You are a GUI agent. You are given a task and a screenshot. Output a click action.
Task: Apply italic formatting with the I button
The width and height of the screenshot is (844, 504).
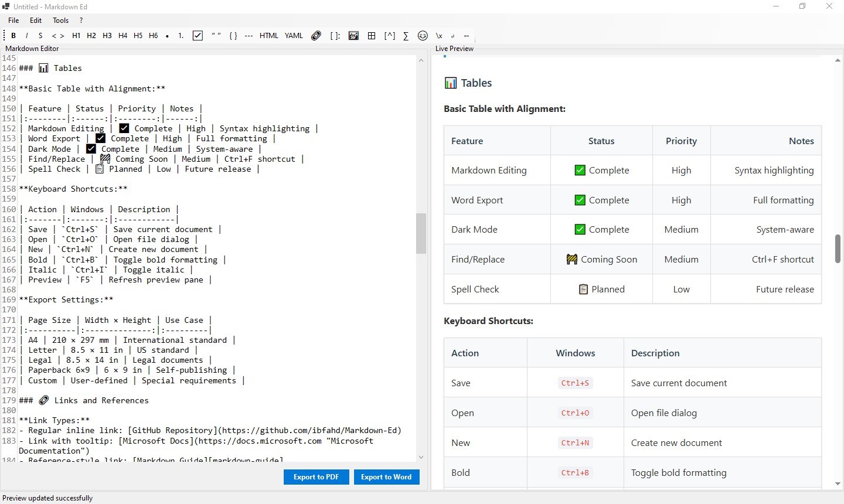(x=26, y=36)
